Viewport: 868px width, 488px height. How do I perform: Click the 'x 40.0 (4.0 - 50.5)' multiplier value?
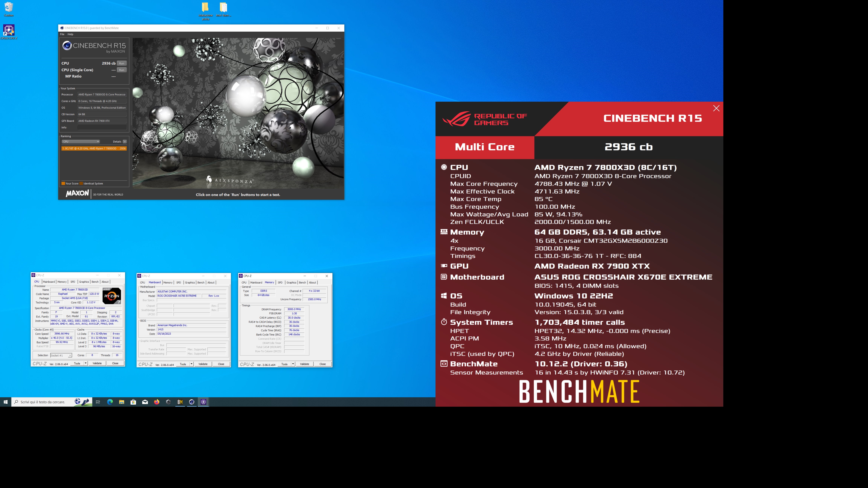tap(62, 338)
